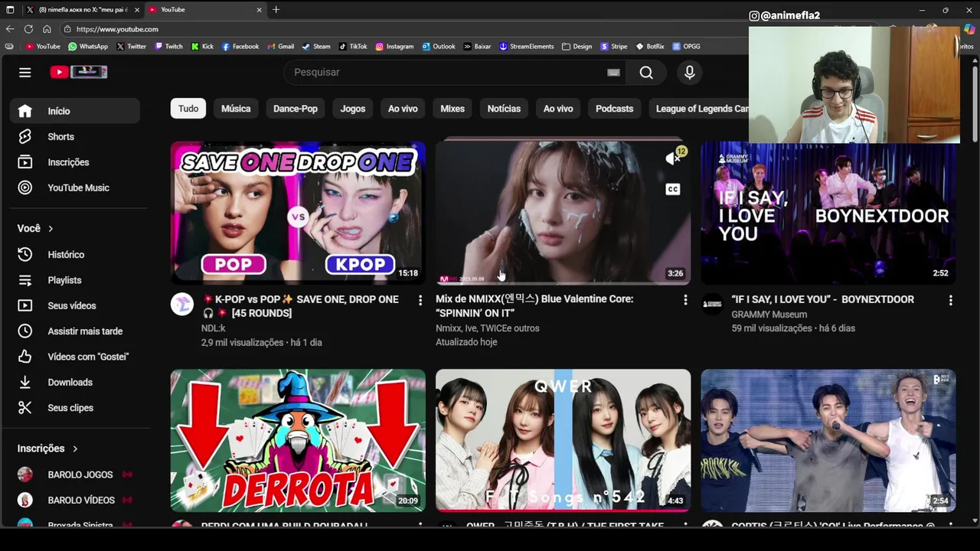Image resolution: width=980 pixels, height=551 pixels.
Task: Go back in browser
Action: (10, 29)
